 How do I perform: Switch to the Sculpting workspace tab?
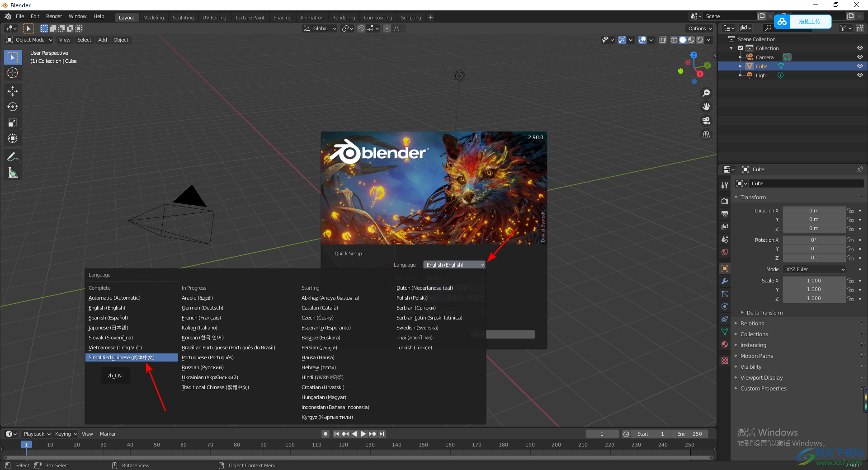tap(183, 18)
